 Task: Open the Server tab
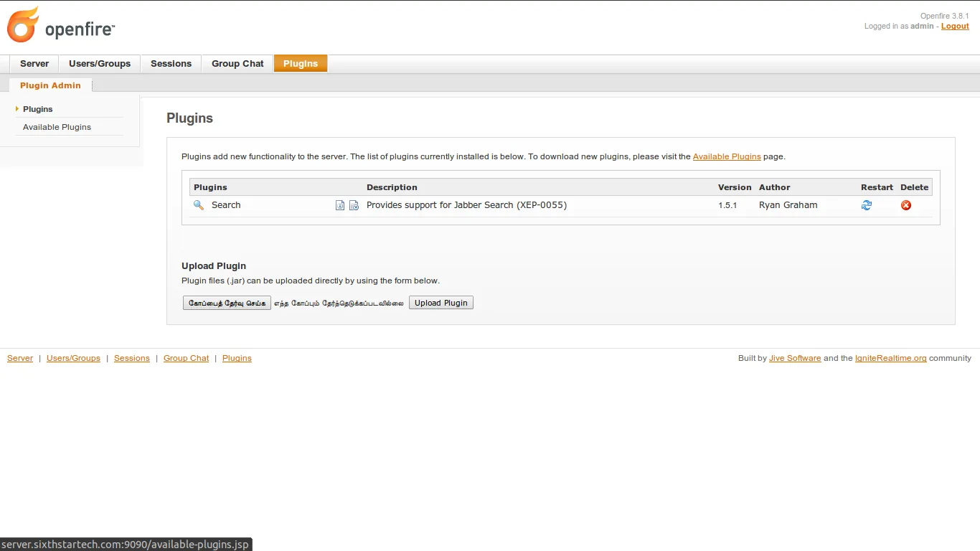coord(34,64)
